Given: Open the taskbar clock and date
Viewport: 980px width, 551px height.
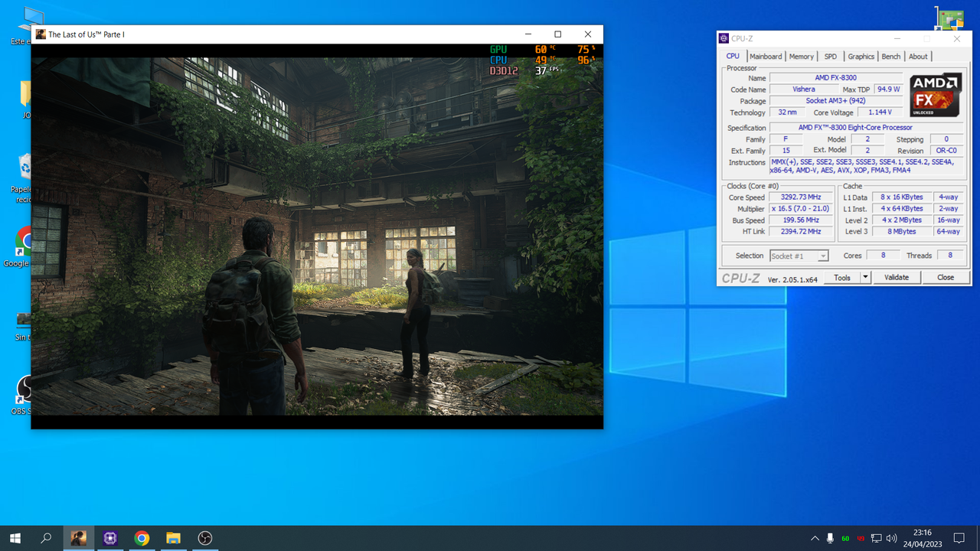Looking at the screenshot, I should pos(923,538).
